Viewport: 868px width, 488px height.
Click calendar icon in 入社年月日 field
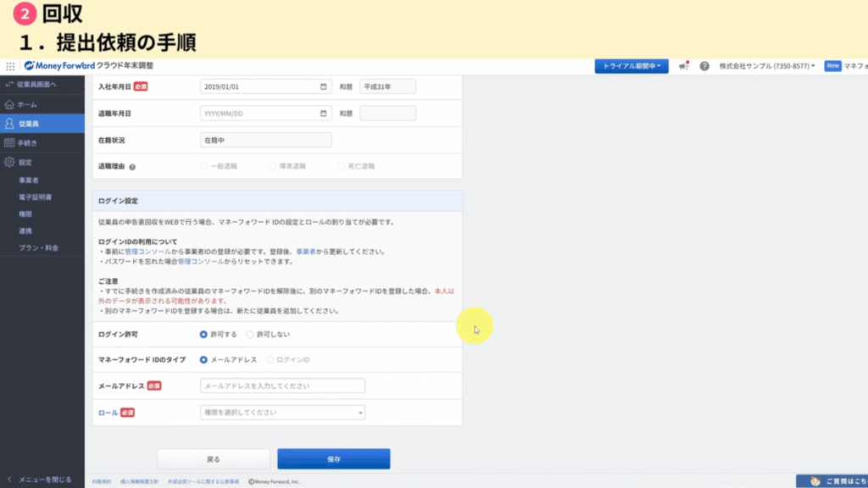[324, 86]
